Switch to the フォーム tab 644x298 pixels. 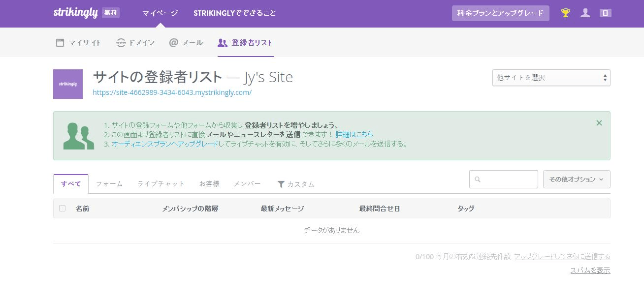109,184
